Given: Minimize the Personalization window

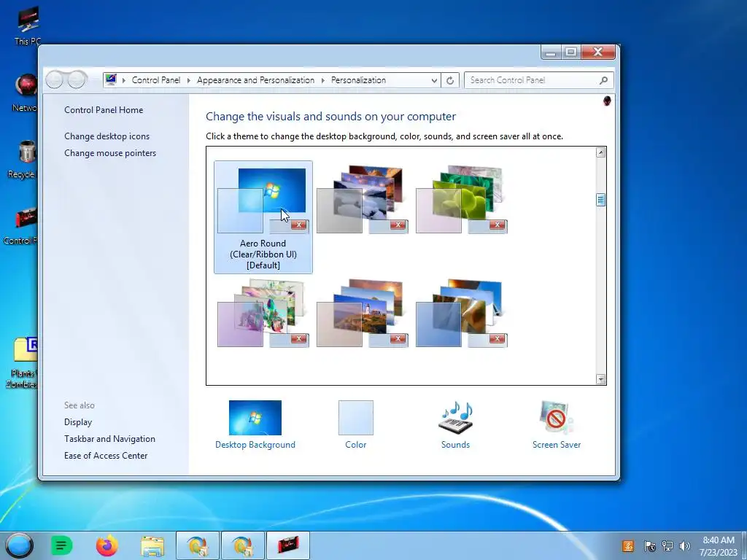Looking at the screenshot, I should [551, 52].
